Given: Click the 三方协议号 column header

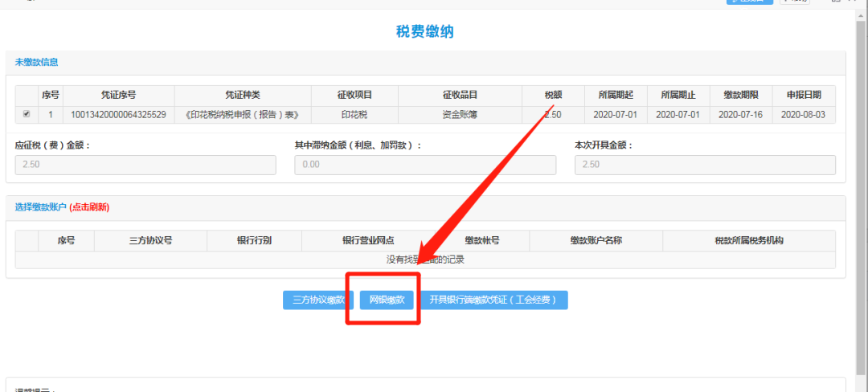Looking at the screenshot, I should (150, 240).
